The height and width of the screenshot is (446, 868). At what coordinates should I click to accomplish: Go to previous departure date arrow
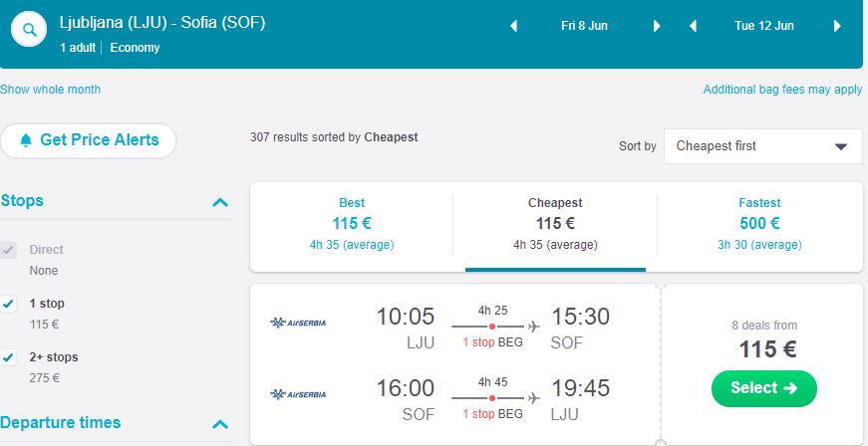(x=514, y=26)
